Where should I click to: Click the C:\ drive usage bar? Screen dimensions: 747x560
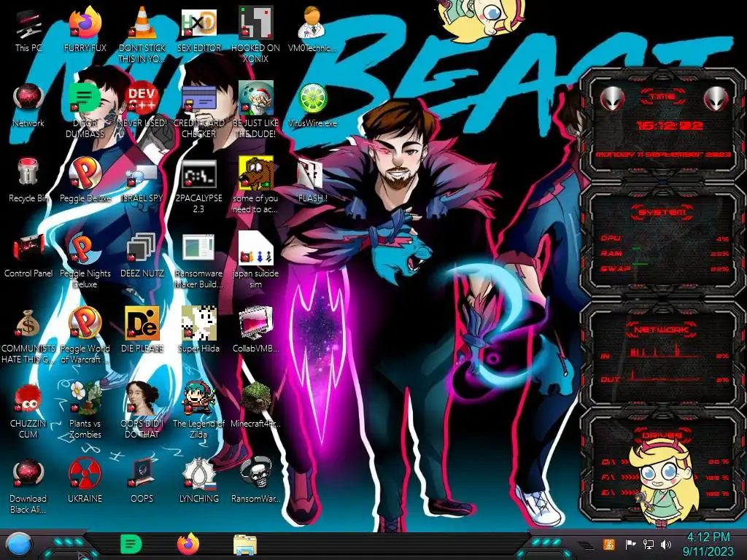pos(665,462)
